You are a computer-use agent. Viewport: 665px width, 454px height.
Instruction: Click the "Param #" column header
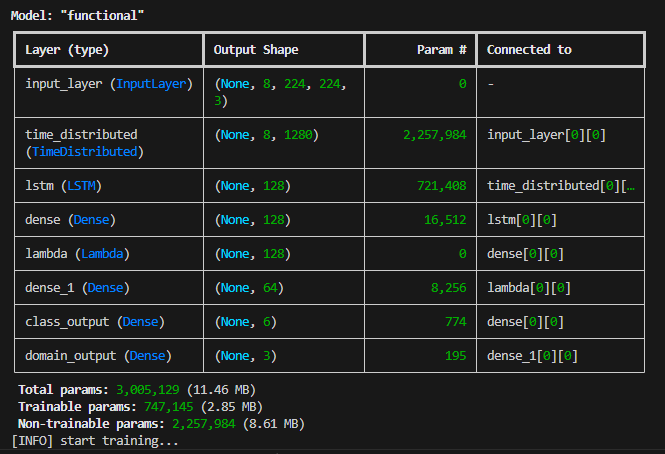[440, 50]
